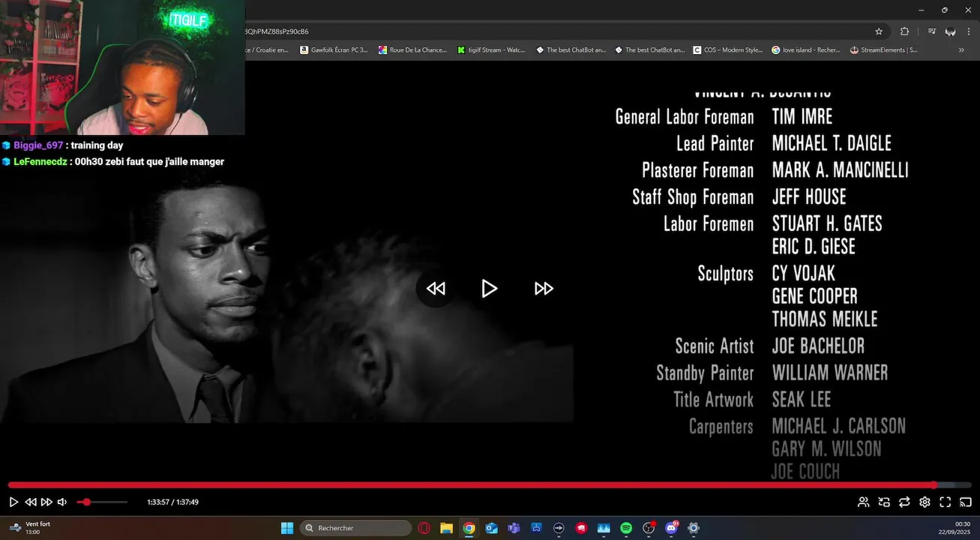Click the cast to device icon

pos(966,502)
